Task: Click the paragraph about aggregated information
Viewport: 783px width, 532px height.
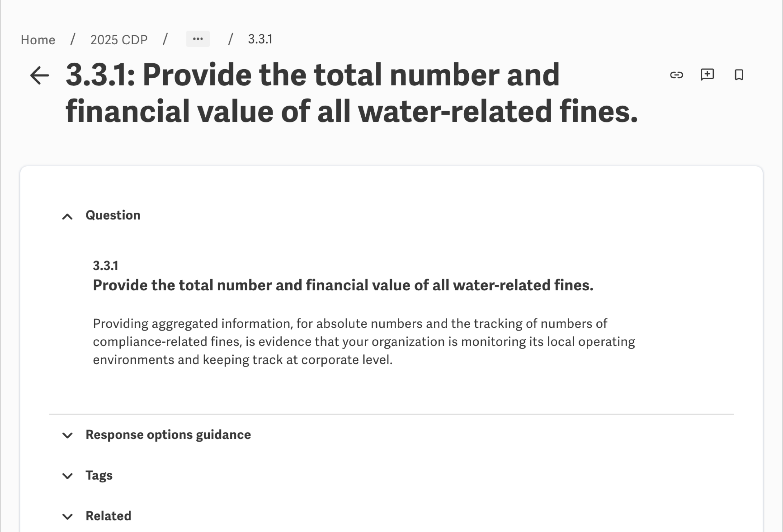Action: (x=364, y=341)
